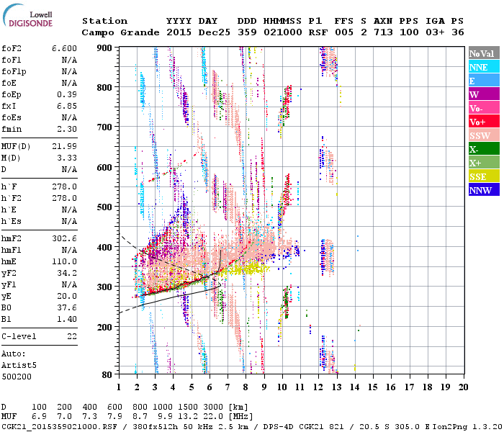This screenshot has width=504, height=432.
Task: Select the Vo+ red legend swatch
Action: point(484,122)
